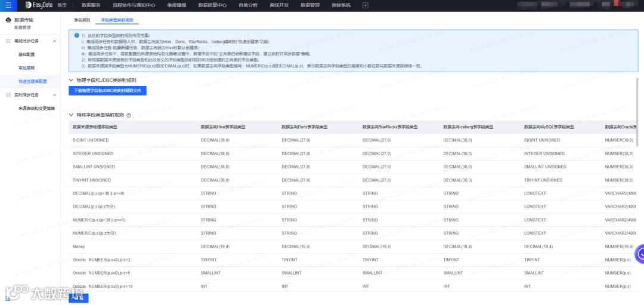Open 数据质量中心 in top navigation

tap(212, 5)
